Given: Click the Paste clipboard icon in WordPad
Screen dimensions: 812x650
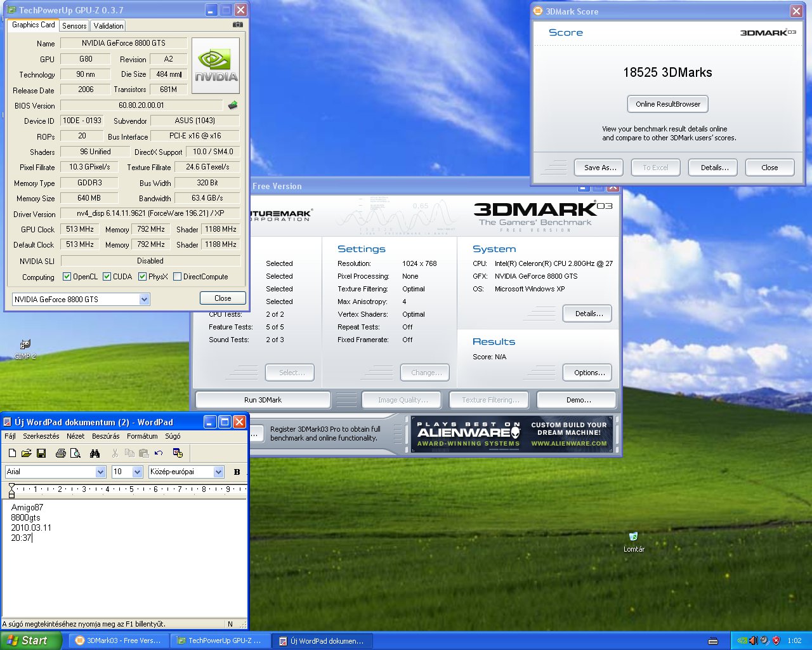Looking at the screenshot, I should [x=144, y=453].
